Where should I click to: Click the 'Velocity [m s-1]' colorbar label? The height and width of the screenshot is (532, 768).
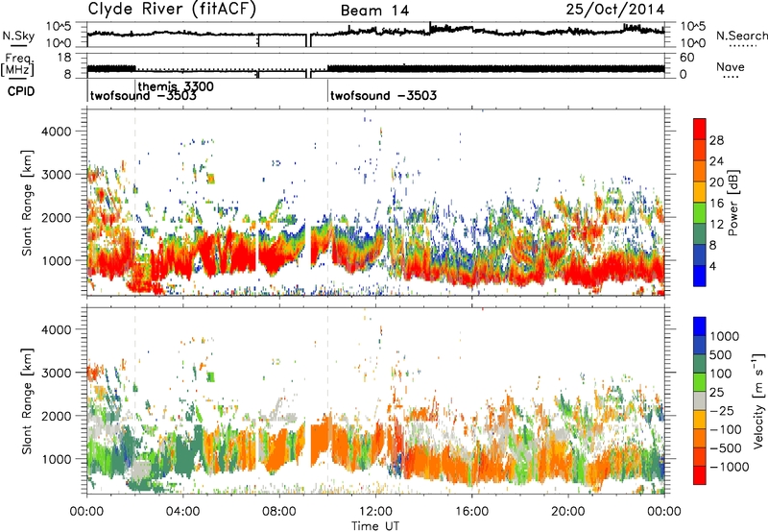tap(758, 400)
